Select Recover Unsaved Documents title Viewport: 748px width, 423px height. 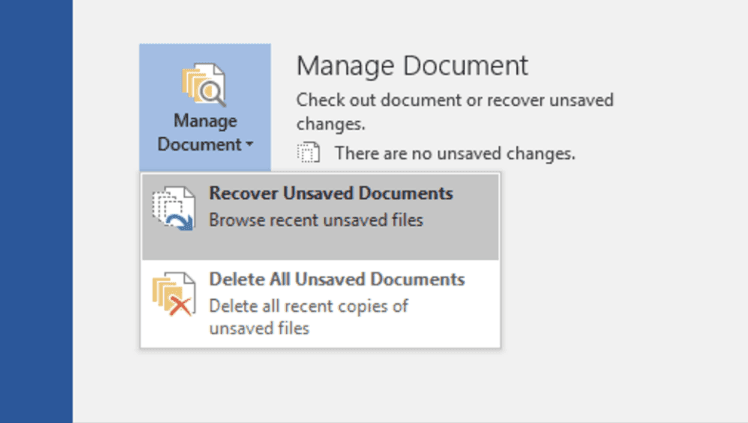click(x=331, y=193)
